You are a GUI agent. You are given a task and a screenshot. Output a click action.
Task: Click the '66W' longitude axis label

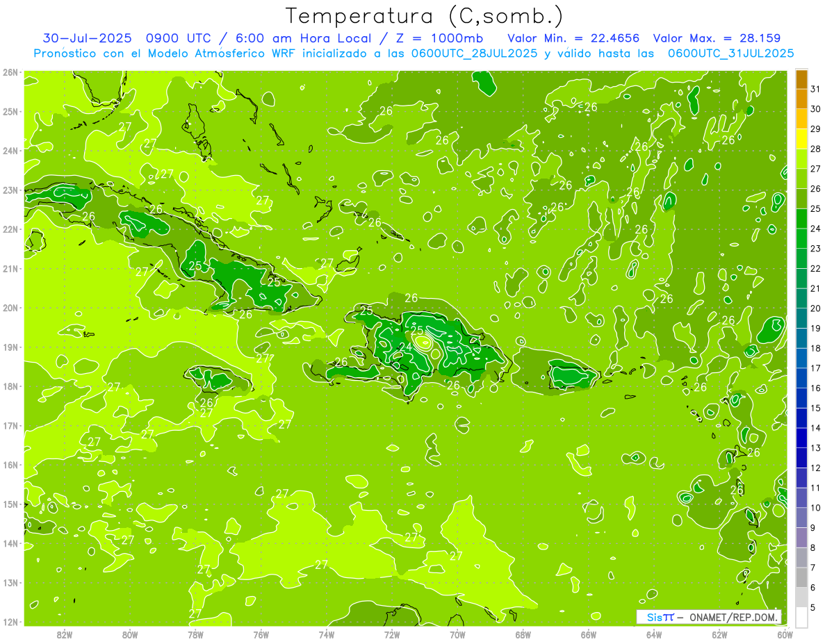[589, 634]
